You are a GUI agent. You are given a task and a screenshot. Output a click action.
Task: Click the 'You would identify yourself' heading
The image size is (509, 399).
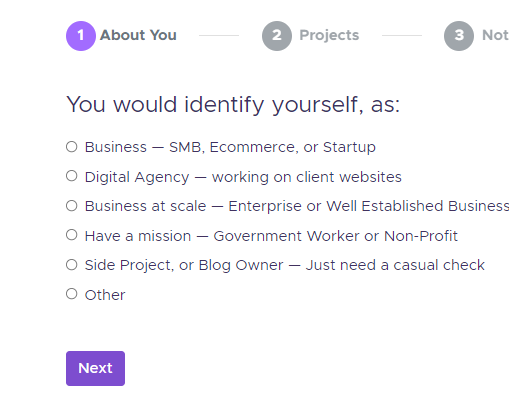point(215,105)
